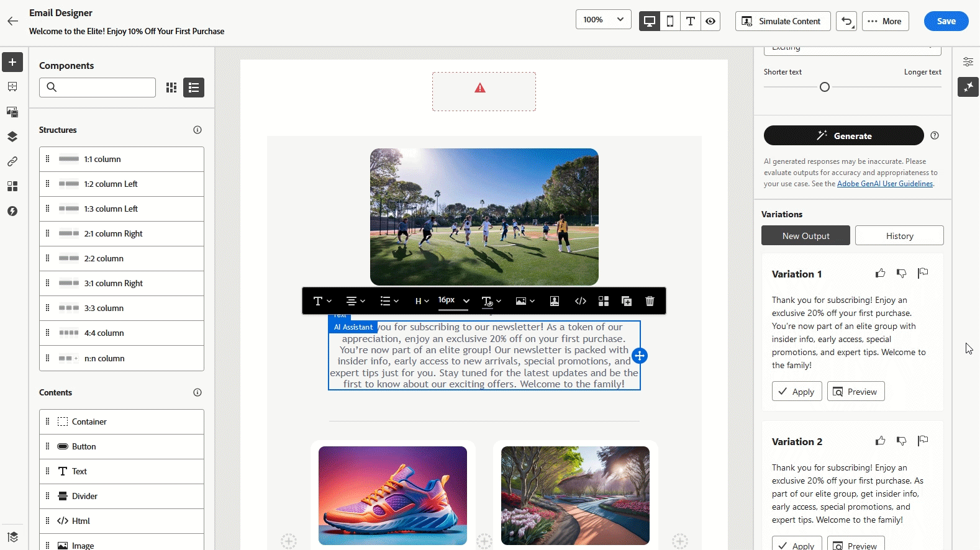Flag Variation 1
Viewport: 980px width, 550px height.
point(923,273)
